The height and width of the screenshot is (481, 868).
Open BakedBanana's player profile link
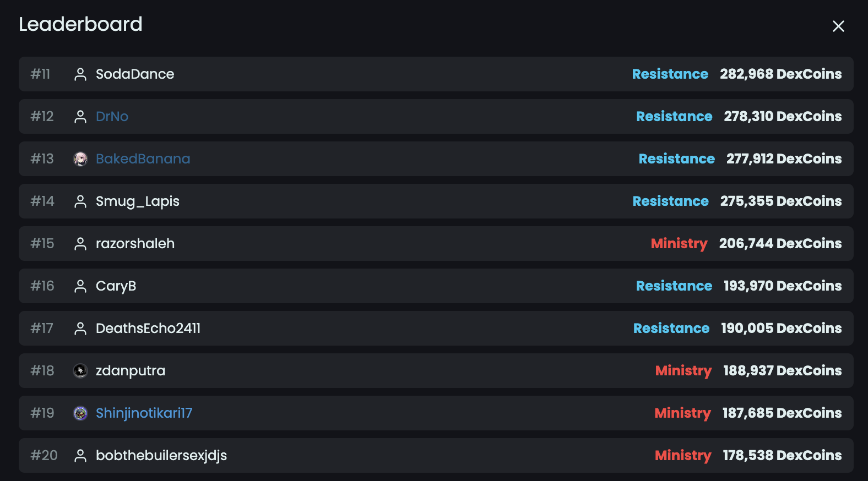click(143, 158)
